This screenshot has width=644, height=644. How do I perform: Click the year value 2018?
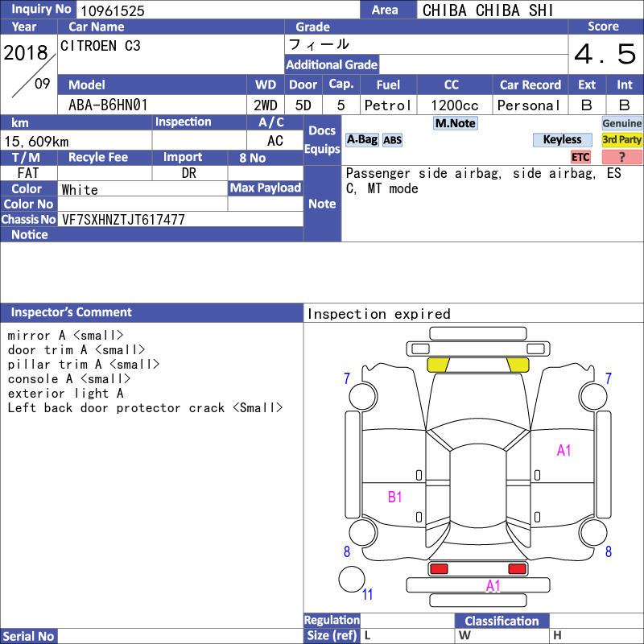click(26, 53)
